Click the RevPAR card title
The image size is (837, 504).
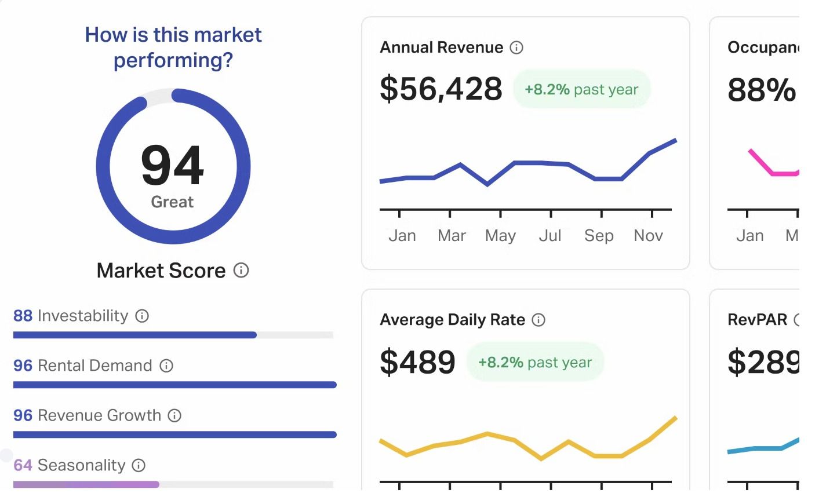758,320
